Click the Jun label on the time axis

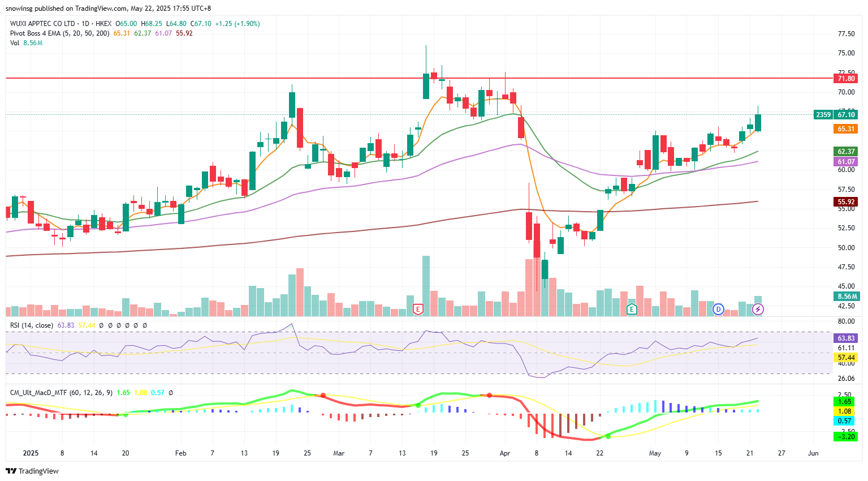point(813,453)
